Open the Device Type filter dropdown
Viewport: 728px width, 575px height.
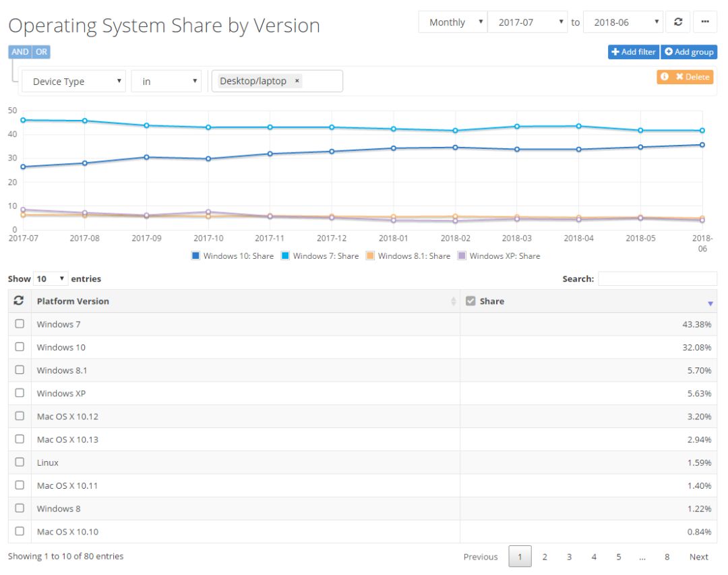pos(73,82)
